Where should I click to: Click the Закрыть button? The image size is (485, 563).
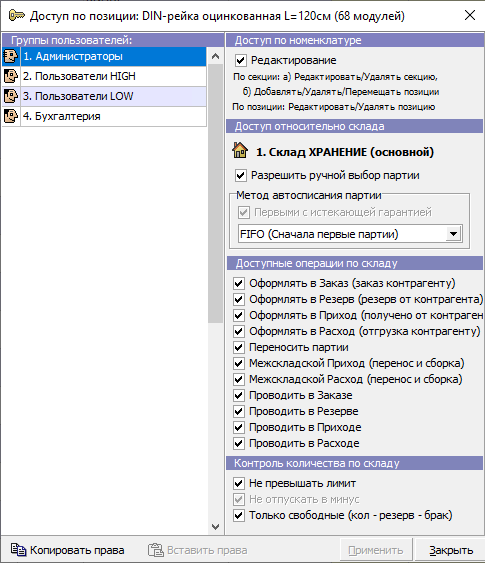451,550
